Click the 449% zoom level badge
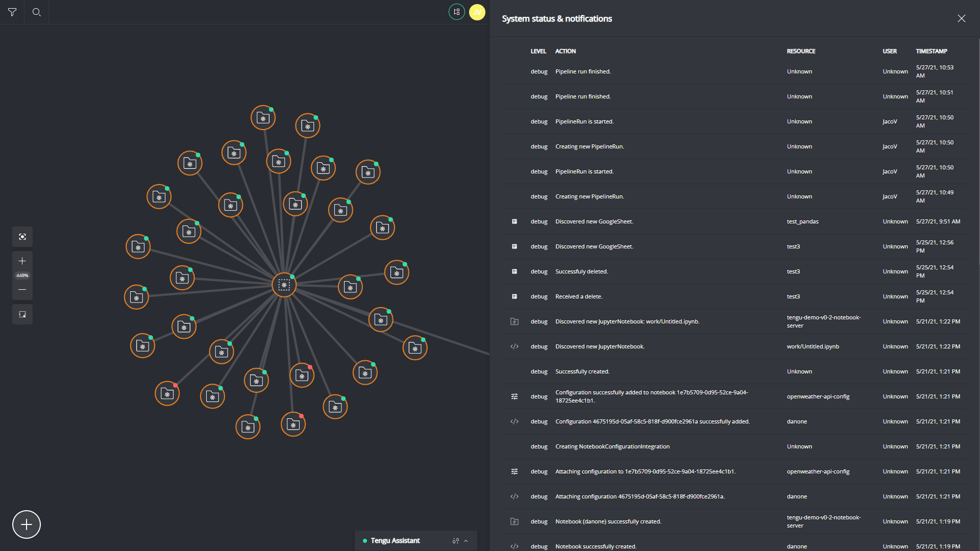980x551 pixels. [22, 275]
